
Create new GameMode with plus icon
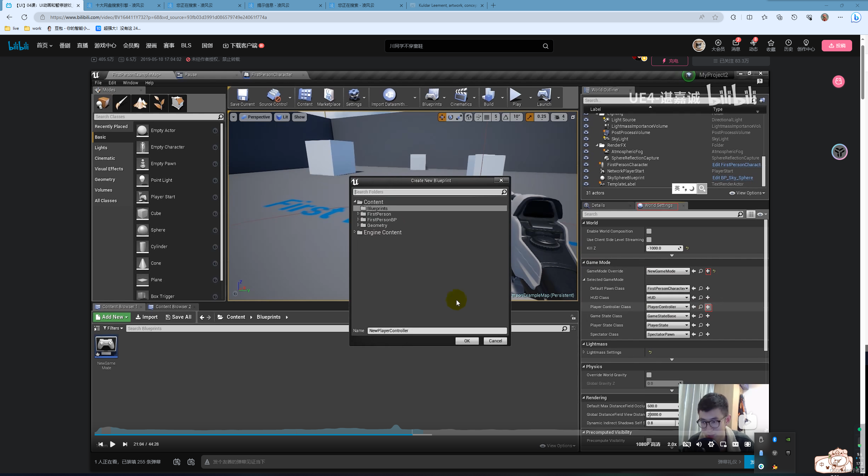[x=708, y=271]
